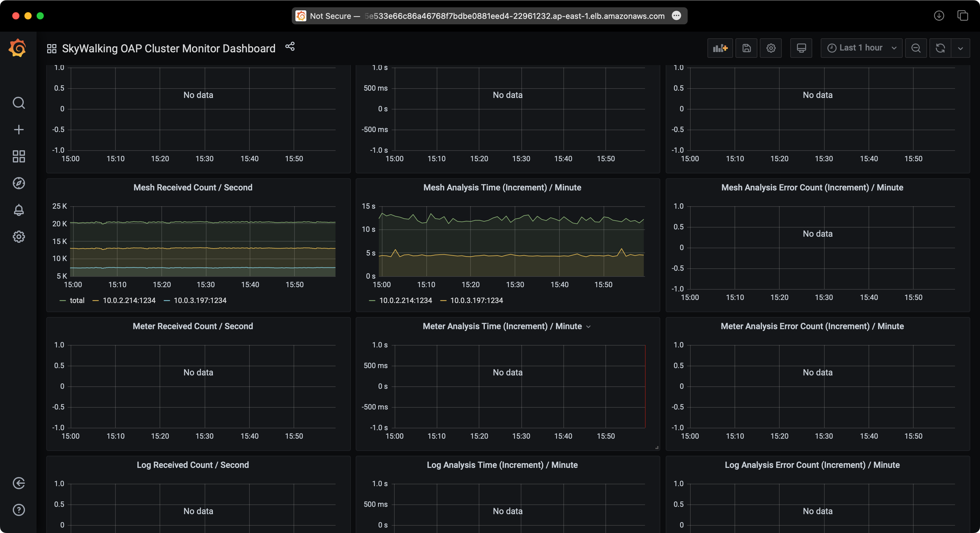Share dashboard using the share icon
The width and height of the screenshot is (980, 533).
coord(290,46)
